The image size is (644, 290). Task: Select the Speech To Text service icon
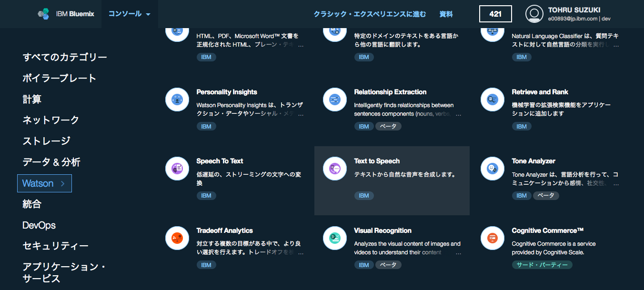tap(177, 169)
